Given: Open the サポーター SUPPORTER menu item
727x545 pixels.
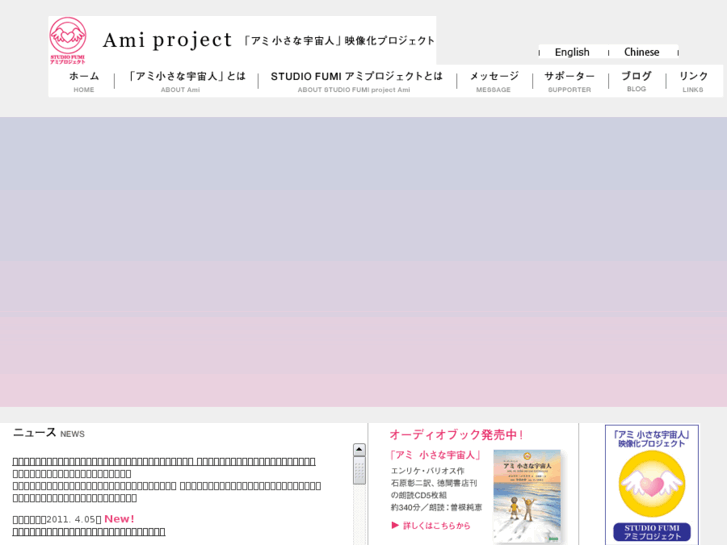Looking at the screenshot, I should pos(569,82).
